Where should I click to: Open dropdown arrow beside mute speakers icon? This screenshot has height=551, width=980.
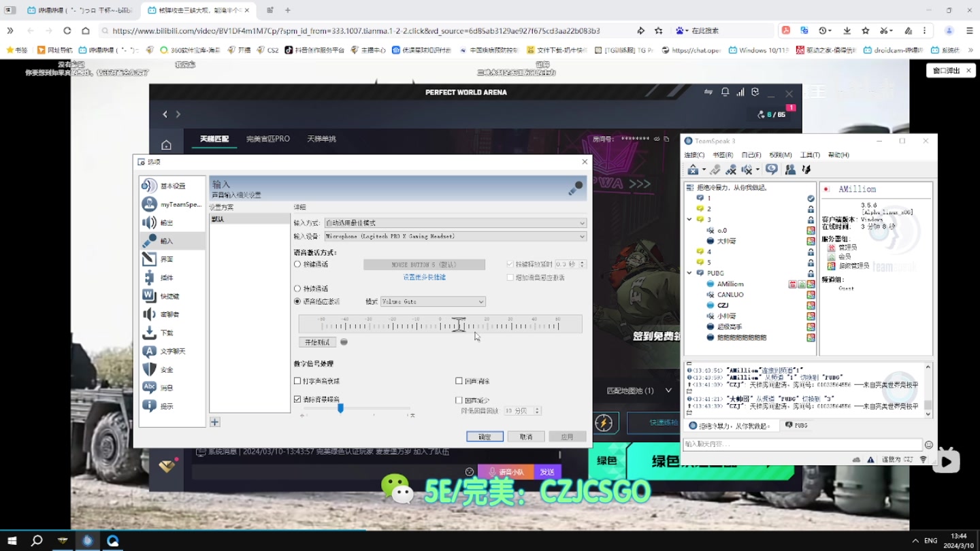point(757,170)
